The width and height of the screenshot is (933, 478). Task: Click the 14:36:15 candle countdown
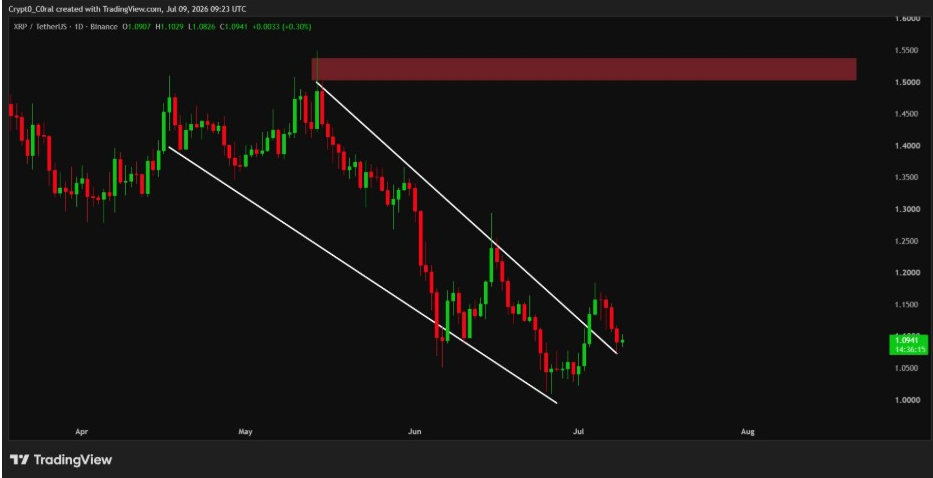[908, 349]
